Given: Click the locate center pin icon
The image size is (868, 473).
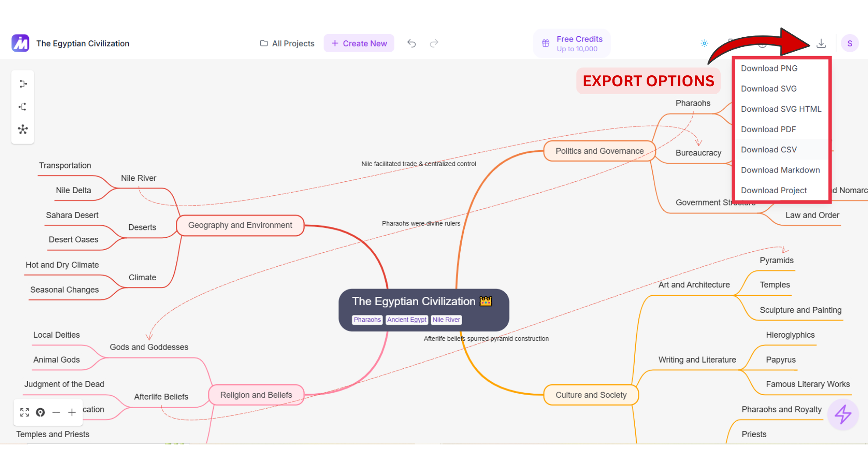Looking at the screenshot, I should click(40, 412).
